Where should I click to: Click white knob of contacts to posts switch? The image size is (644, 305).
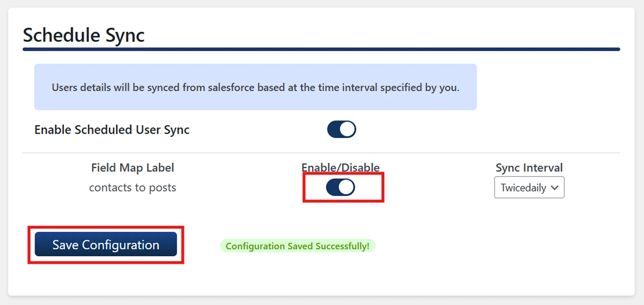[346, 187]
